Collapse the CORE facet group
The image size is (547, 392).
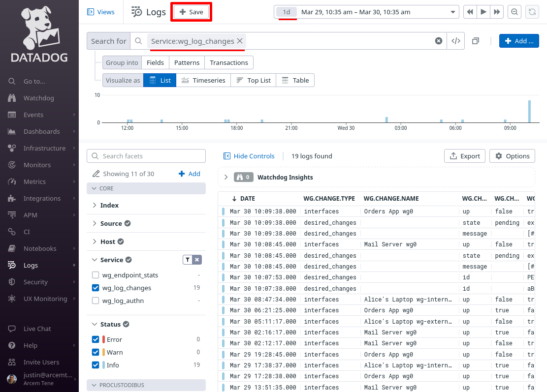[x=146, y=188]
